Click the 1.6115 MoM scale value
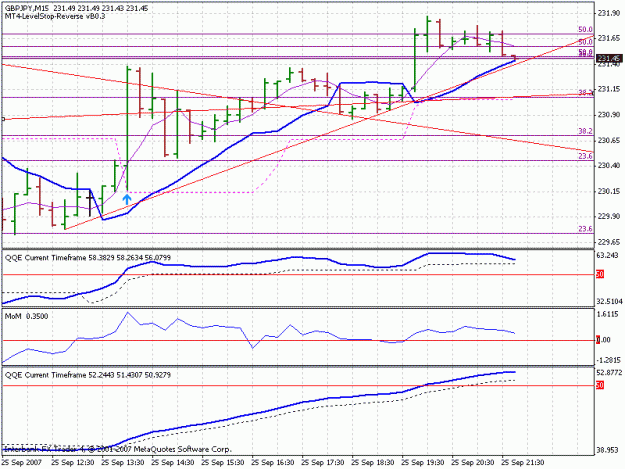Screen dimensions: 625x469 point(609,314)
